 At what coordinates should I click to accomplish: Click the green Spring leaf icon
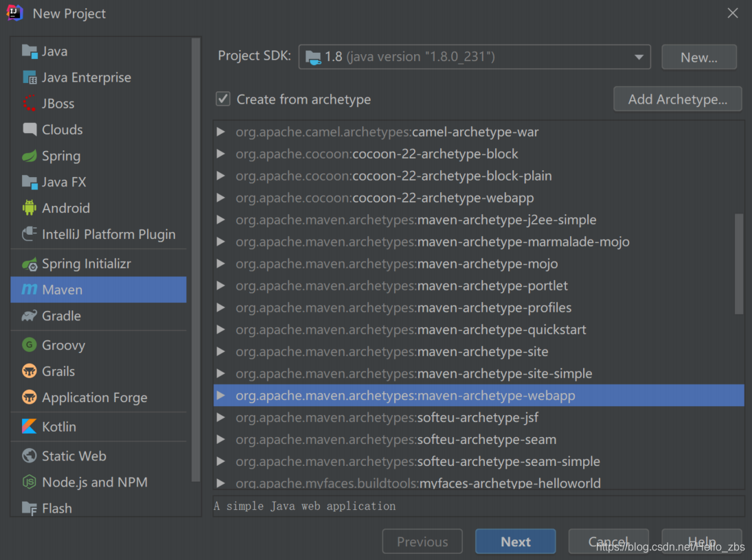tap(30, 155)
